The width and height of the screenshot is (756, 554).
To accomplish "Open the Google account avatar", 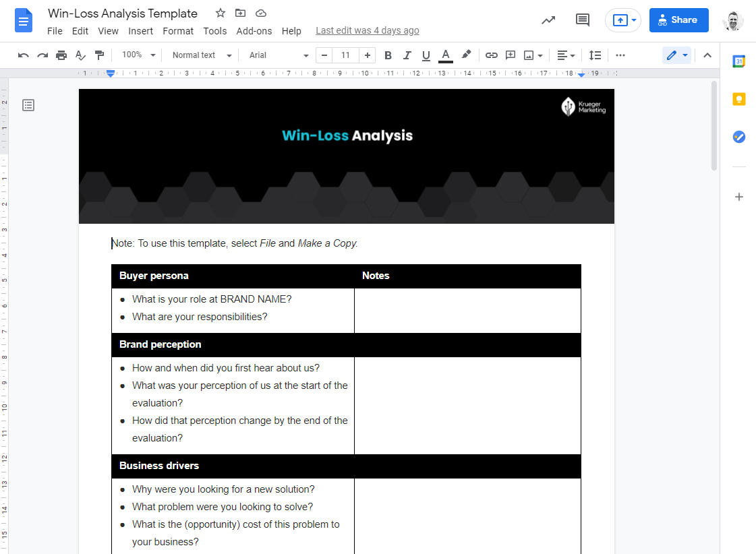I will tap(733, 21).
